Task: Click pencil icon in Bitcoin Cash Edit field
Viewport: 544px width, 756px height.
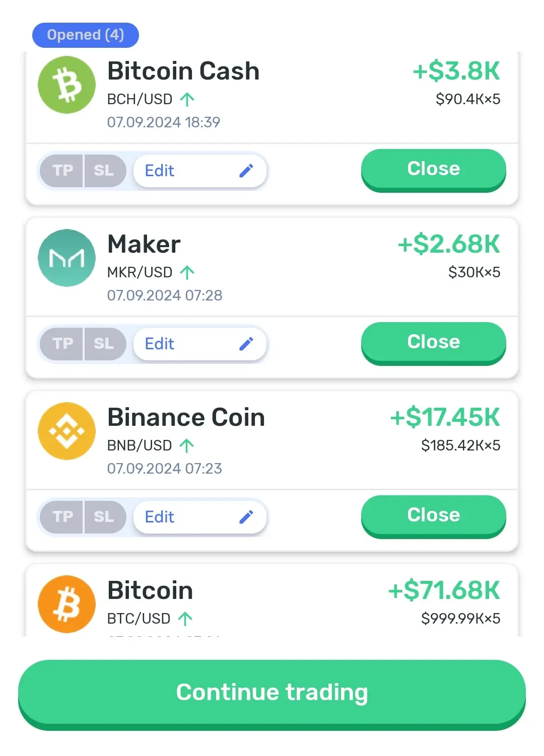Action: pos(246,171)
